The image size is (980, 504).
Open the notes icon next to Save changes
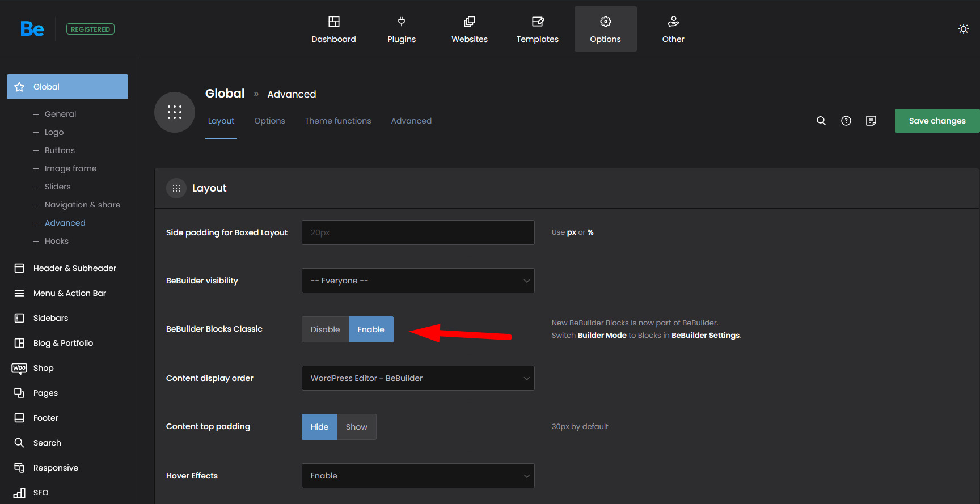point(871,121)
